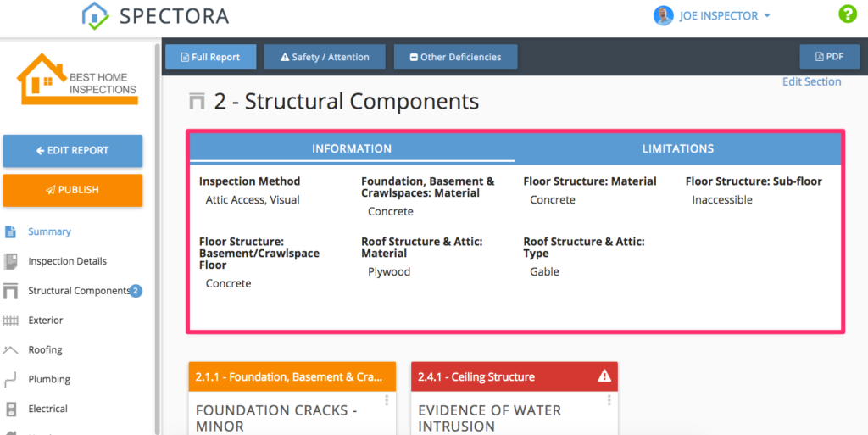Screen dimensions: 868x435
Task: Click the Structural Components sidebar icon
Action: (11, 291)
